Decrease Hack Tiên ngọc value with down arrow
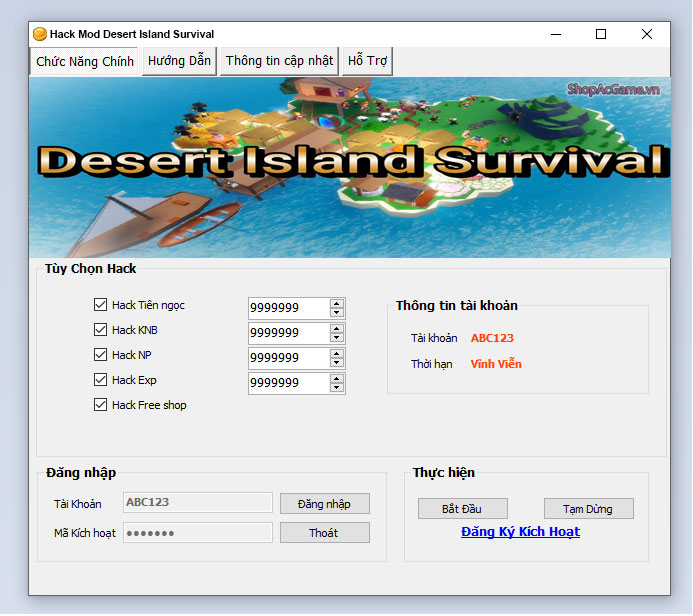 coord(337,312)
